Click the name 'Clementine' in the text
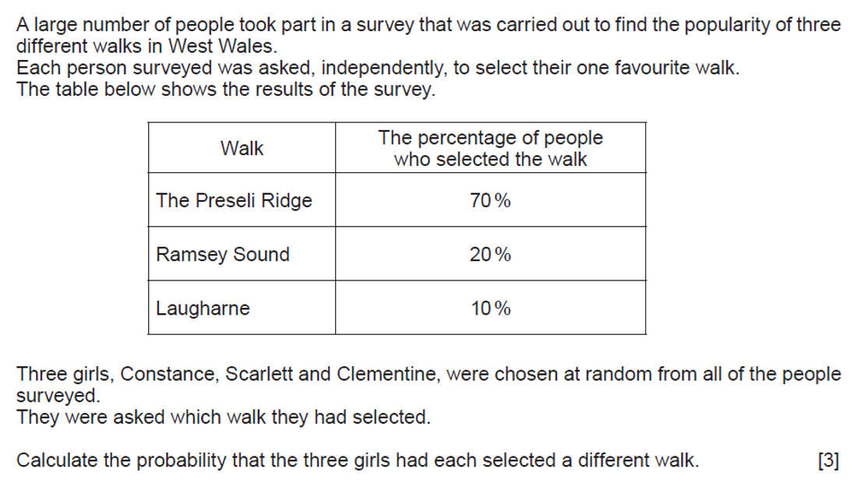The image size is (868, 483). click(387, 374)
